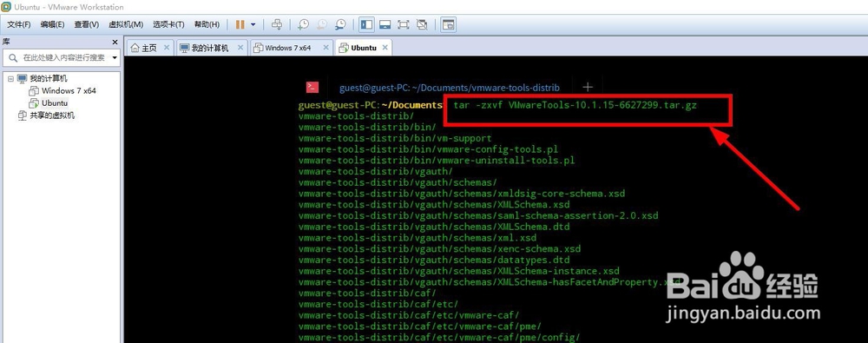Click the xenc-schema.xsd output line
Image resolution: width=868 pixels, height=343 pixels.
click(439, 249)
